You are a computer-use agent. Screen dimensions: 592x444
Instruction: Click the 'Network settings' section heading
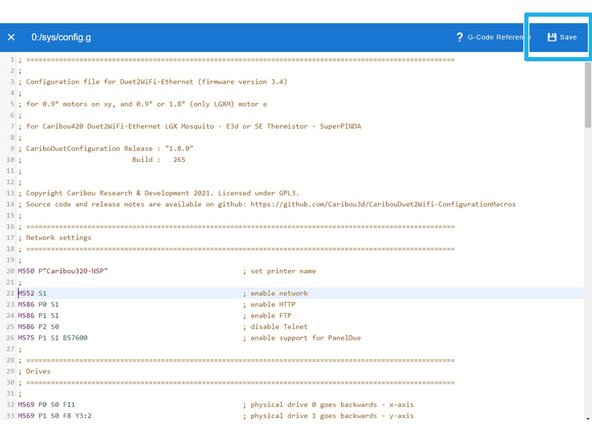(x=59, y=237)
